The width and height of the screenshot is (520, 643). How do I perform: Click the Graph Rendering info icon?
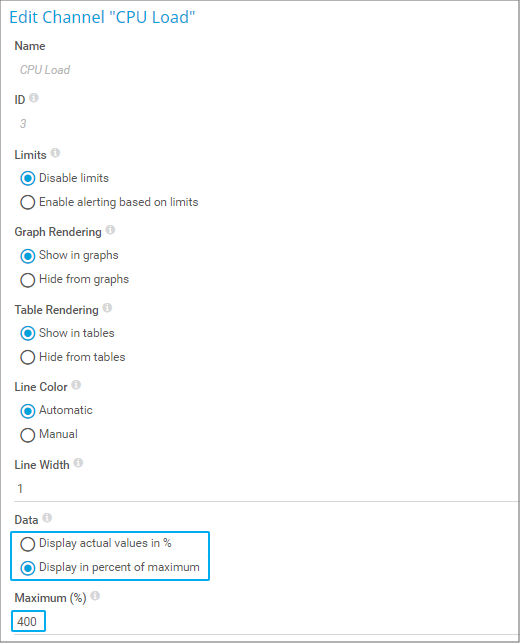pos(110,230)
